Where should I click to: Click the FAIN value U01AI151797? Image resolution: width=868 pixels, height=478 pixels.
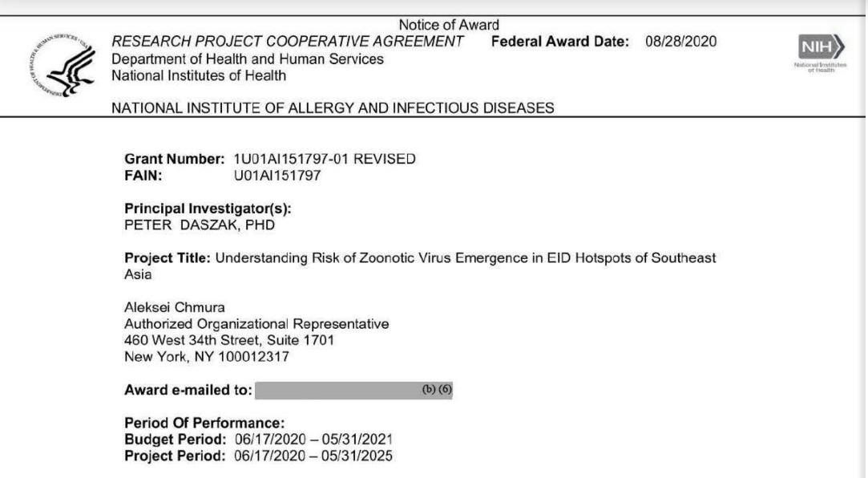click(x=277, y=175)
